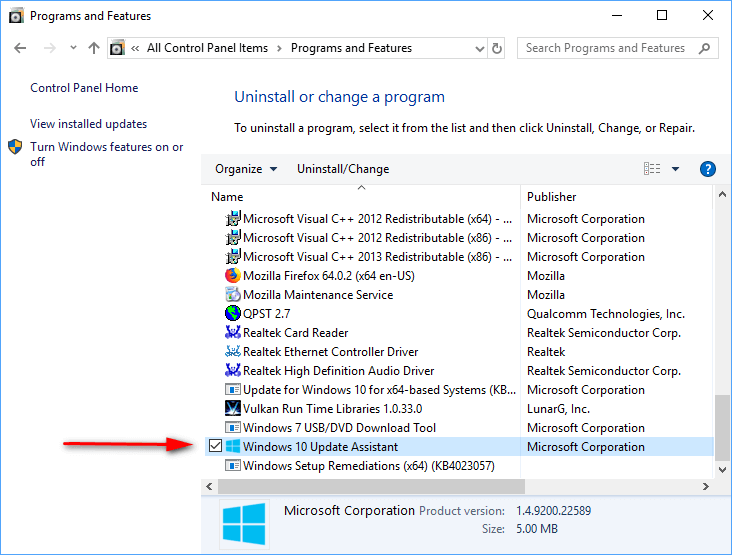Uncheck the Windows 10 Update Assistant checkbox

(x=215, y=447)
